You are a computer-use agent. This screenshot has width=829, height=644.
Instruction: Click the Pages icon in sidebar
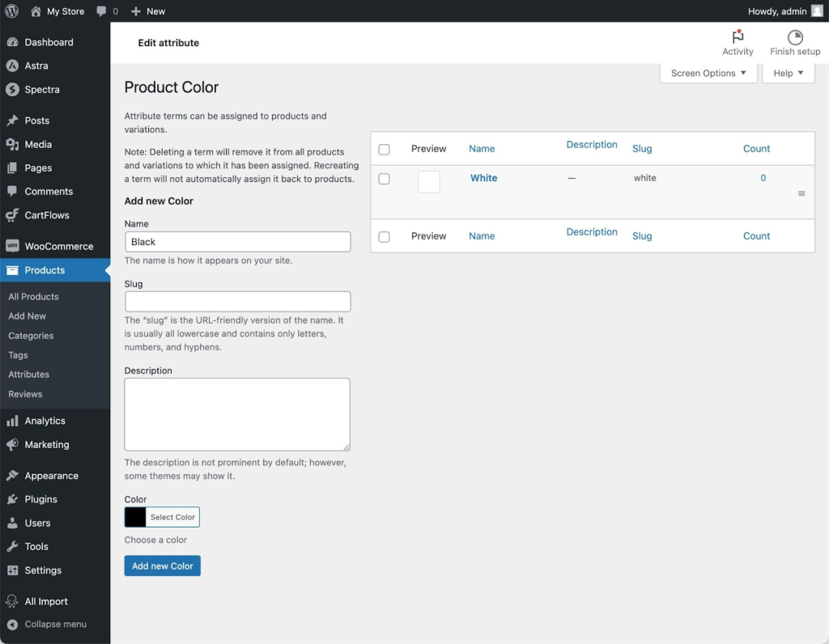(12, 168)
